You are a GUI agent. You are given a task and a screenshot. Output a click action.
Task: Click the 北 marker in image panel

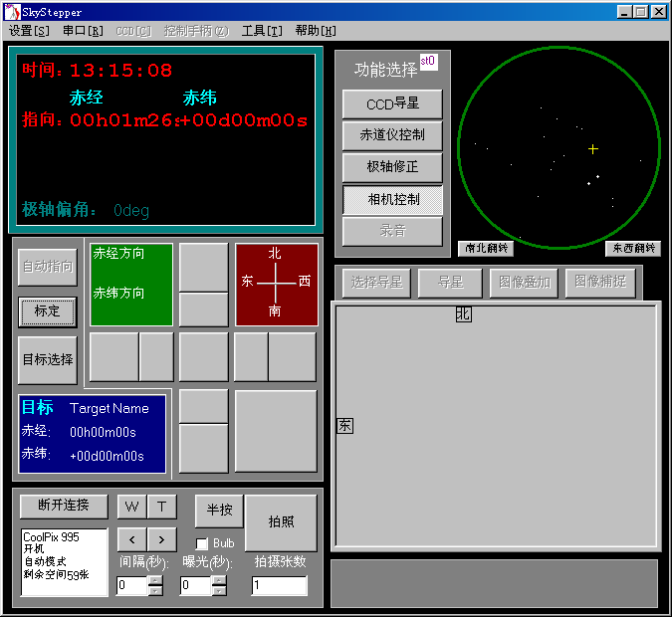click(463, 314)
